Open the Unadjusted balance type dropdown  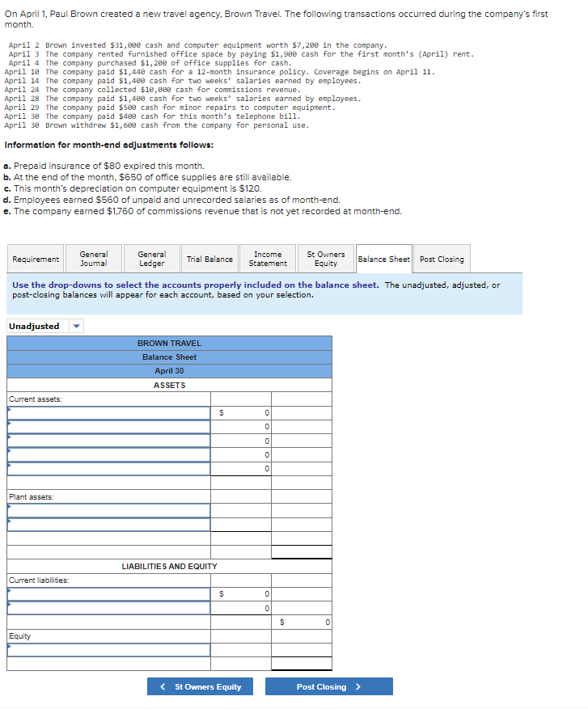(x=45, y=326)
